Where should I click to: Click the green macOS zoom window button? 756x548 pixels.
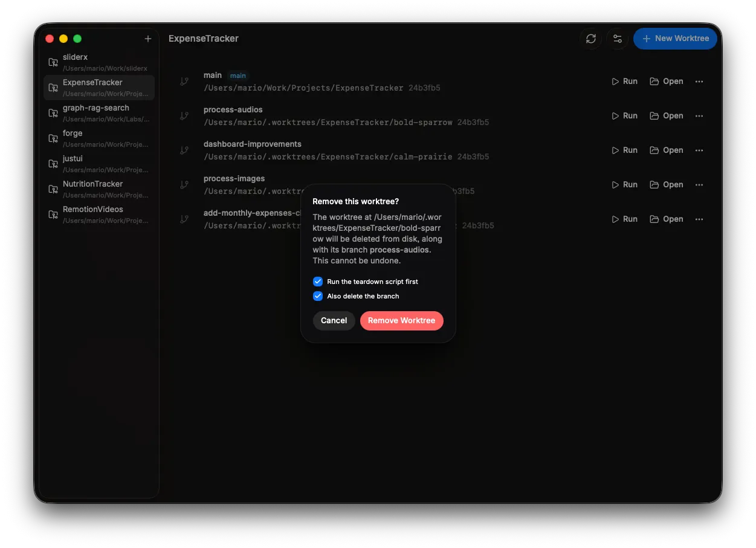(x=77, y=39)
